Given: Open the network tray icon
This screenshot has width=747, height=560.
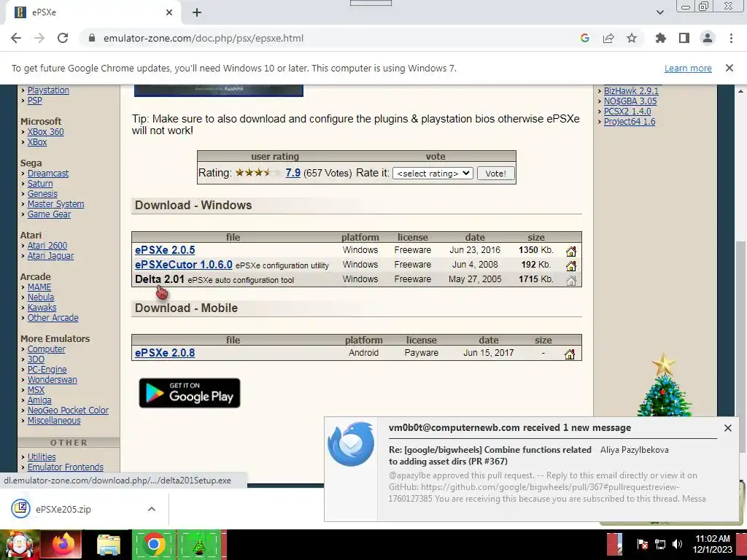Looking at the screenshot, I should pyautogui.click(x=659, y=544).
